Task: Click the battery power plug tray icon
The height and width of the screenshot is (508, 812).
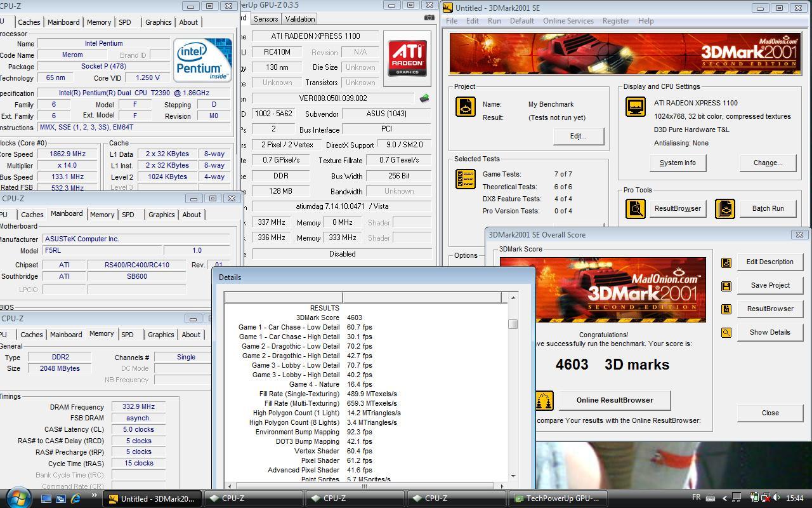Action: click(755, 498)
